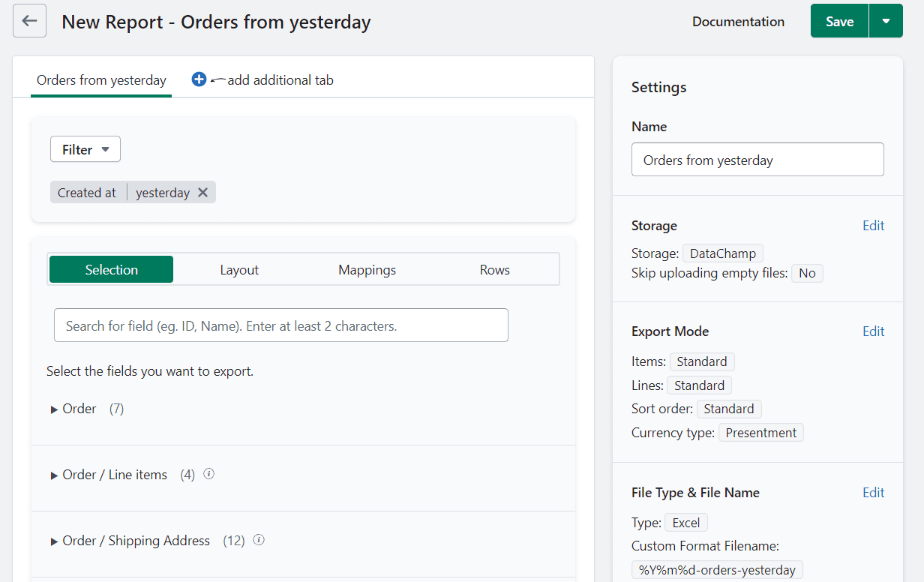
Task: Save the report
Action: 839,21
